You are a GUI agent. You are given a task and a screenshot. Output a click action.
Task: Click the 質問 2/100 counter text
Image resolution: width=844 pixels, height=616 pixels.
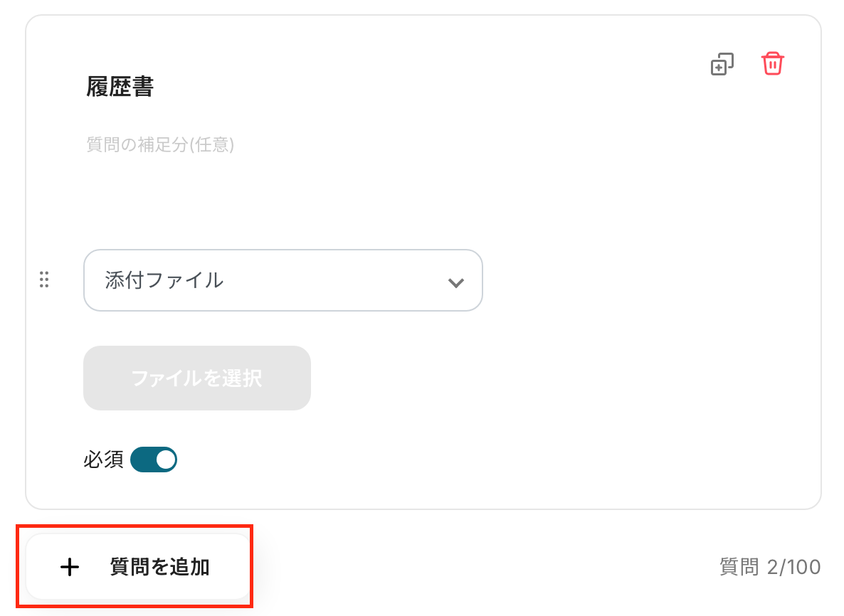(770, 567)
